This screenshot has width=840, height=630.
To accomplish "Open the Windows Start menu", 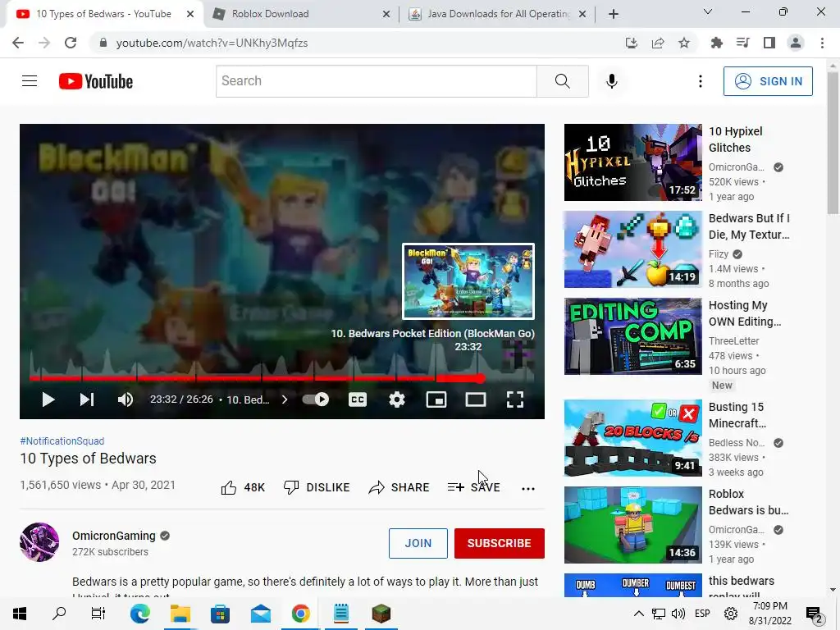I will [20, 614].
